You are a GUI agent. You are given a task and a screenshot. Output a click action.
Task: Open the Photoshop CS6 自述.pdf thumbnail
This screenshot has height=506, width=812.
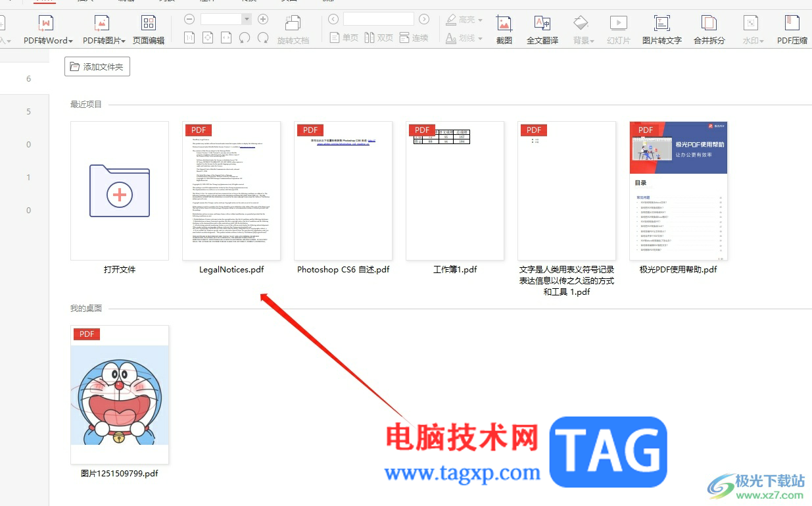click(x=343, y=191)
